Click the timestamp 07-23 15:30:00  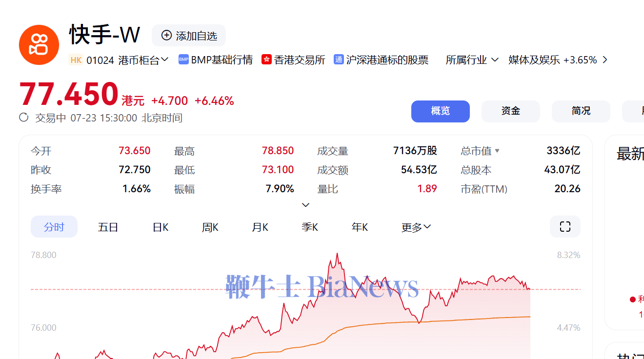(104, 118)
